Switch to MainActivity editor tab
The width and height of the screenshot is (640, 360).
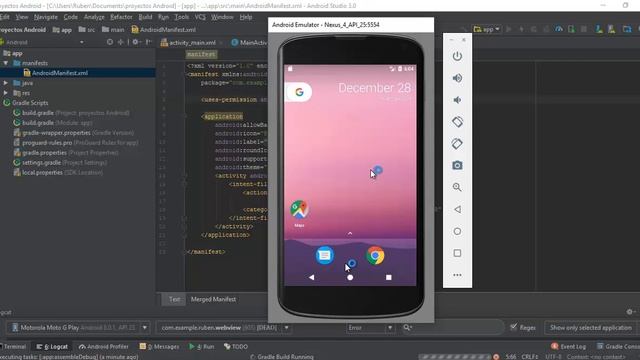click(249, 42)
